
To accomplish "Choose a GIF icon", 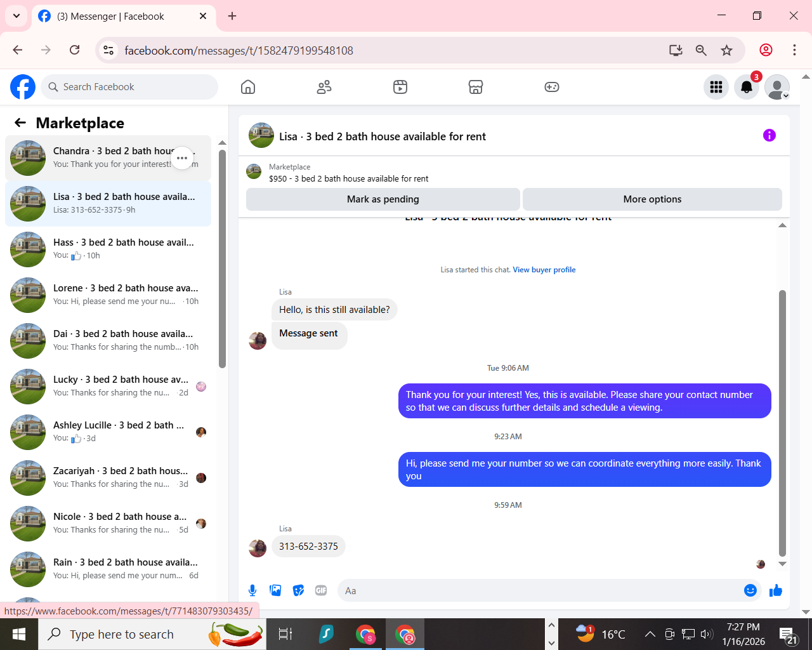I will coord(321,590).
